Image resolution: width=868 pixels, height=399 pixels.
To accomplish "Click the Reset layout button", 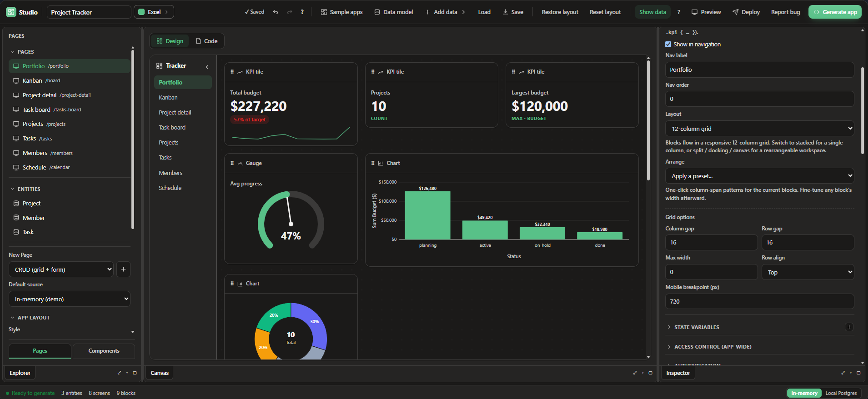I will click(x=605, y=12).
